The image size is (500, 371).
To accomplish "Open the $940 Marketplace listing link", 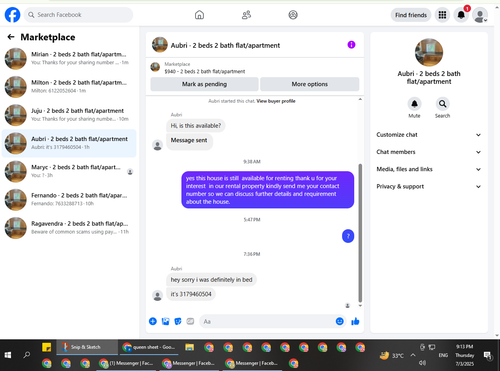I will pyautogui.click(x=204, y=71).
